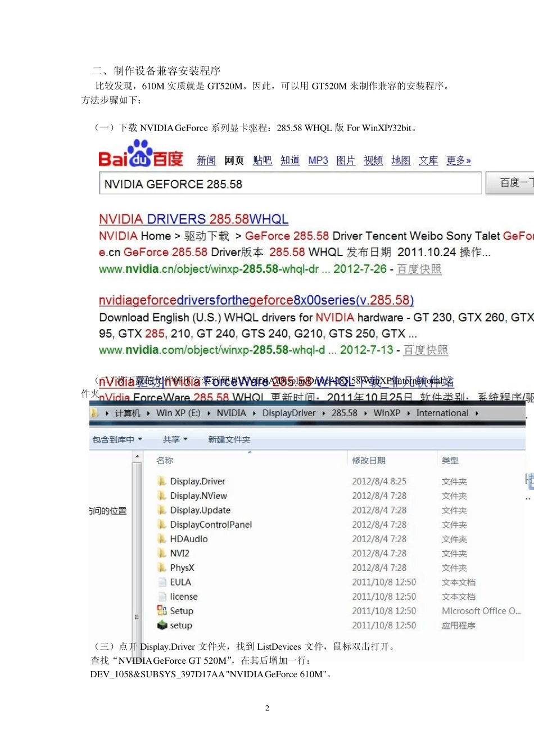This screenshot has height=756, width=534.
Task: Expand the 285.58 breadcrumb arrow
Action: click(365, 413)
